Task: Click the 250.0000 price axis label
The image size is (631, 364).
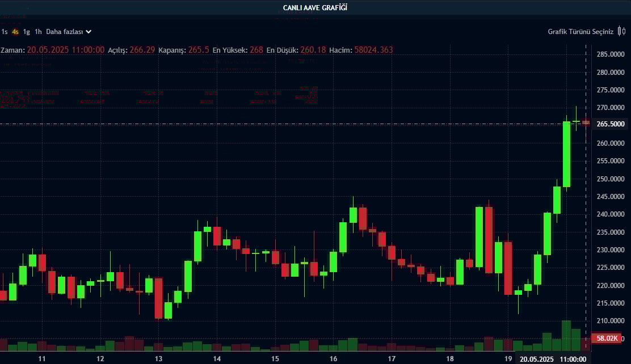Action: (x=611, y=179)
